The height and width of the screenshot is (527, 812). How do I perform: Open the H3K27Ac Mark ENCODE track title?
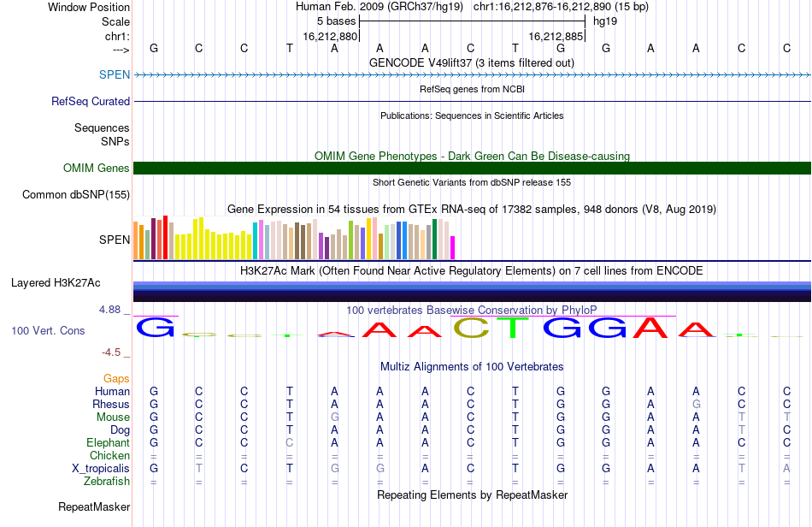(472, 270)
